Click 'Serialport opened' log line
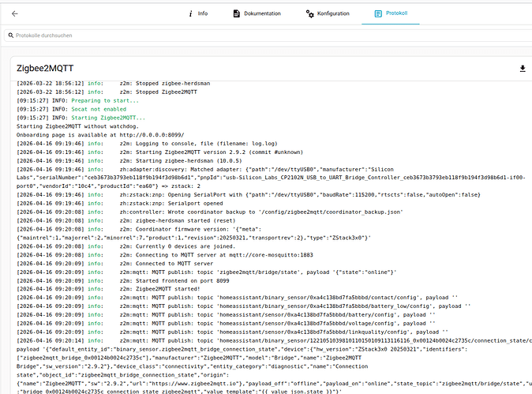532x394 pixels. click(120, 203)
